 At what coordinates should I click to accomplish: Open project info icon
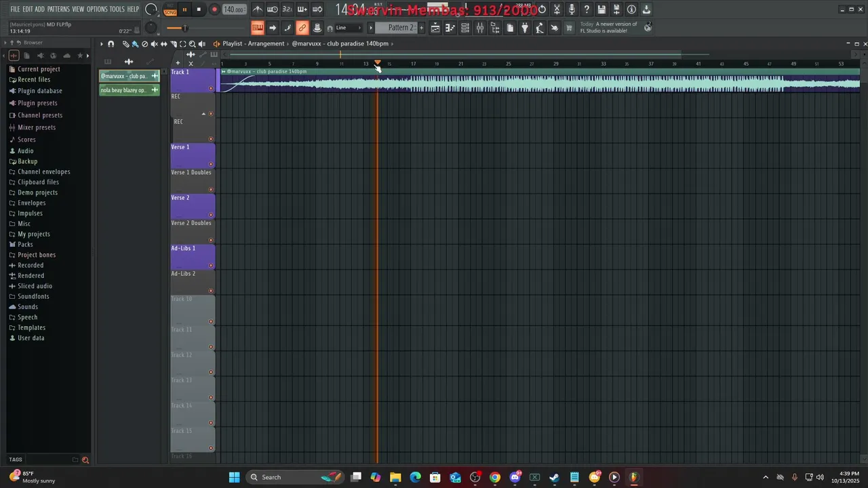pyautogui.click(x=631, y=9)
